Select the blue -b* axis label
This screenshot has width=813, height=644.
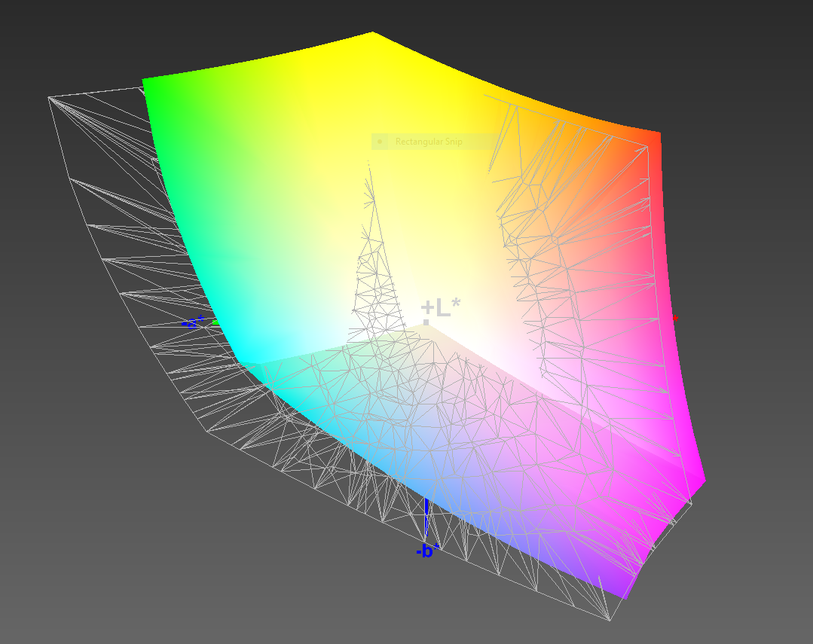(x=427, y=551)
